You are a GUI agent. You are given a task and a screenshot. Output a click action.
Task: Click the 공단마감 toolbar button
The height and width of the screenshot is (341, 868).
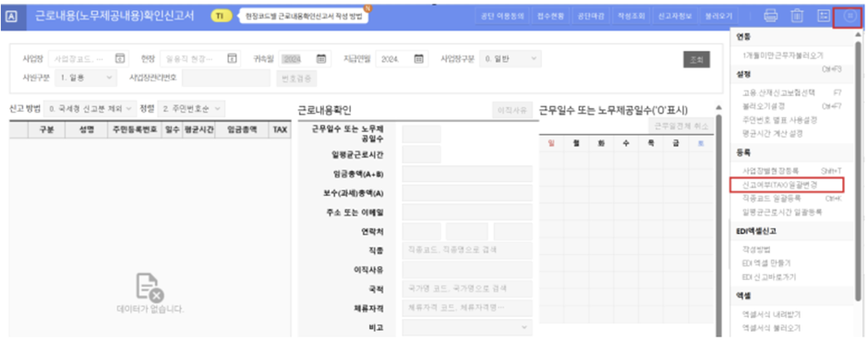pos(591,16)
